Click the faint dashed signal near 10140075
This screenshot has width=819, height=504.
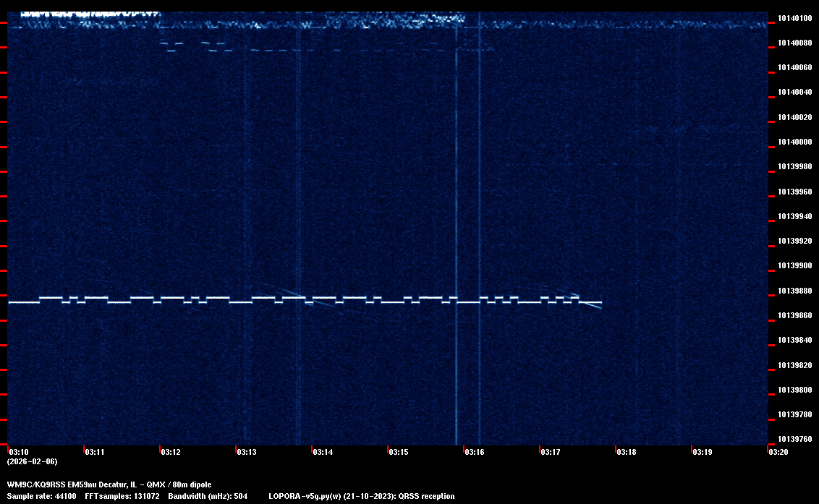289,50
